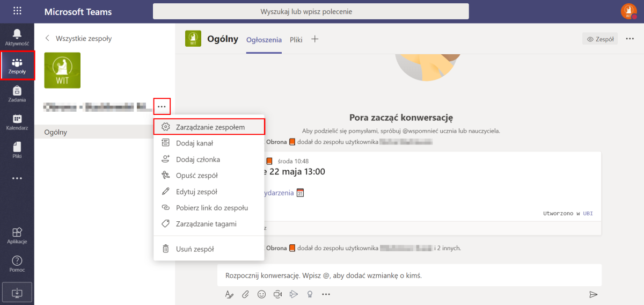The height and width of the screenshot is (305, 644).
Task: Open Pomoc help in the sidebar
Action: pyautogui.click(x=17, y=264)
